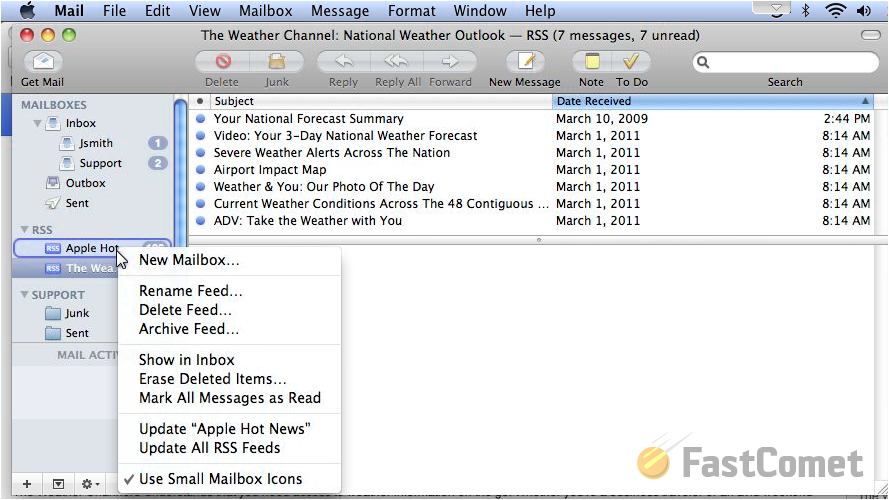Open the File menu

pyautogui.click(x=115, y=11)
